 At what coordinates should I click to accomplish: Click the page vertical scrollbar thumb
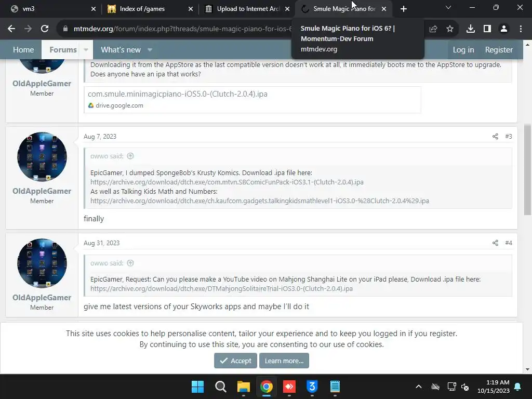point(527,170)
